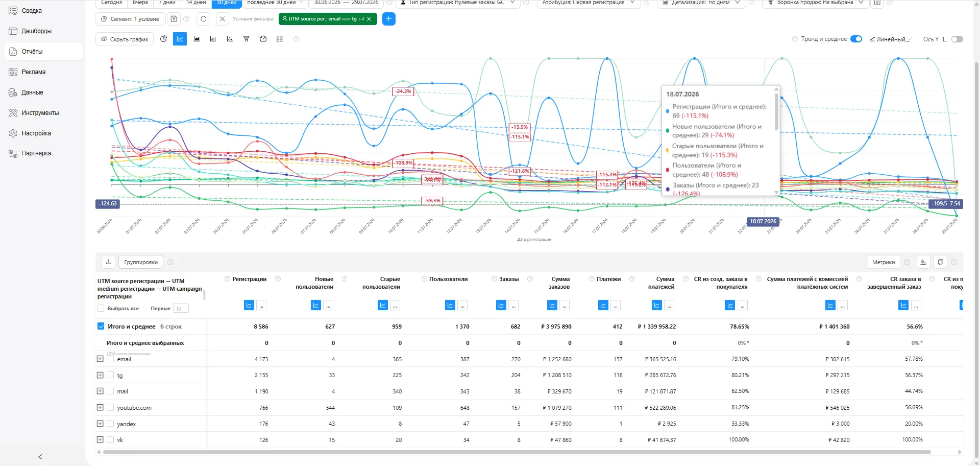980x466 pixels.
Task: Click the help icon beside chart type icons
Action: click(x=297, y=39)
